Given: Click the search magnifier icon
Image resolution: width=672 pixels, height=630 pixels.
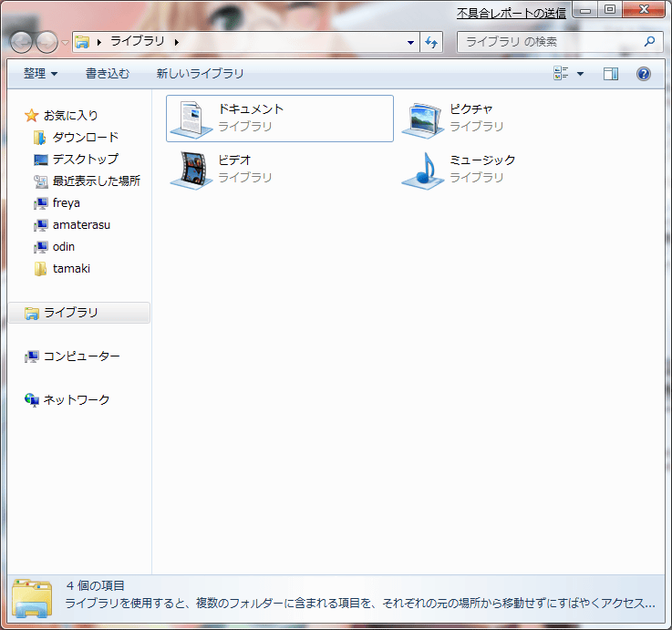Looking at the screenshot, I should 649,42.
